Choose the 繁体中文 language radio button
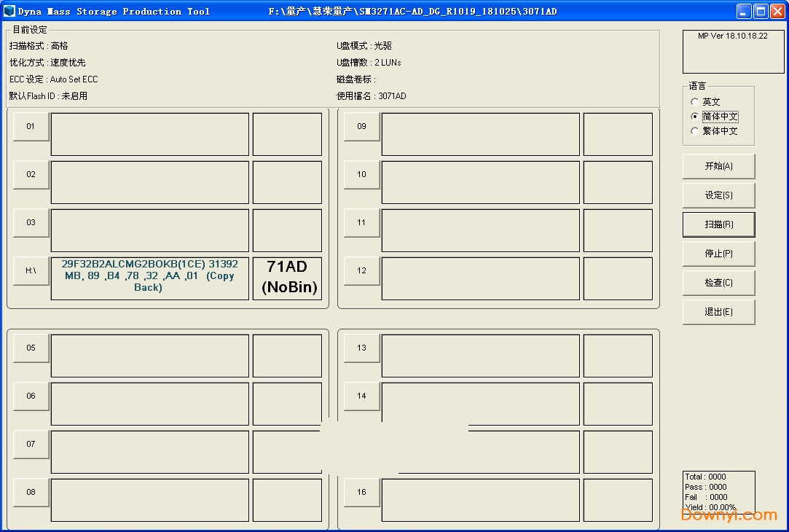Viewport: 789px width, 532px height. (x=695, y=131)
